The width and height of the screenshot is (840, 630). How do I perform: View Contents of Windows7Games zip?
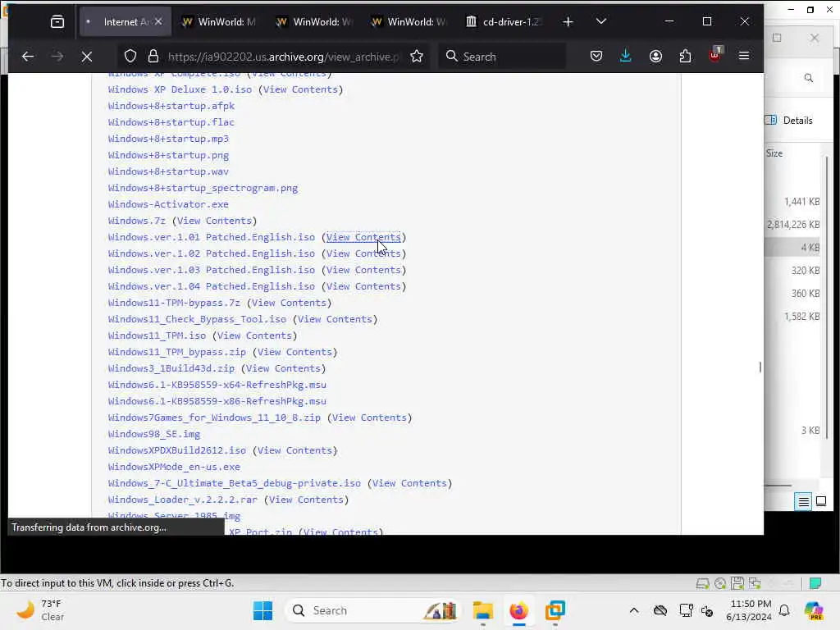click(370, 418)
